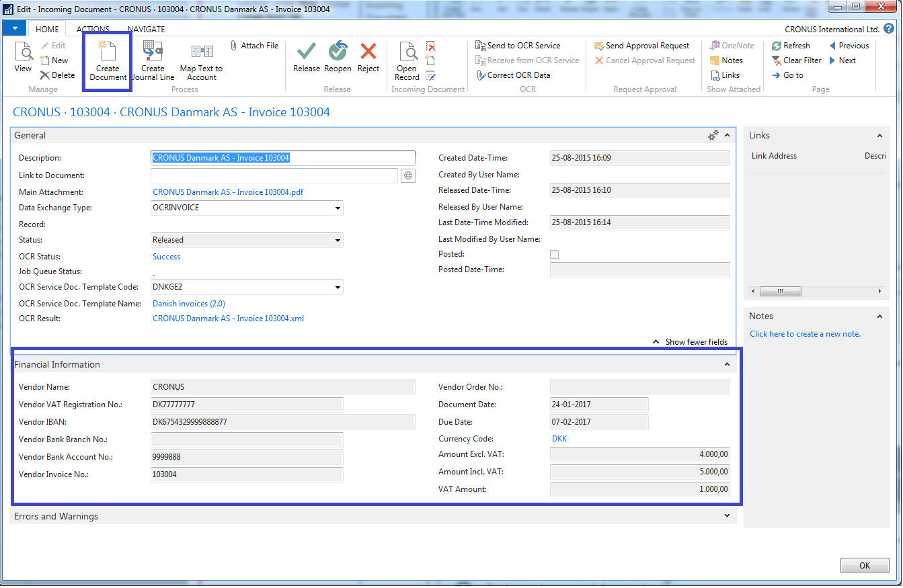Click the green Release checkmark icon
Viewport: 903px width, 588px height.
tap(307, 52)
